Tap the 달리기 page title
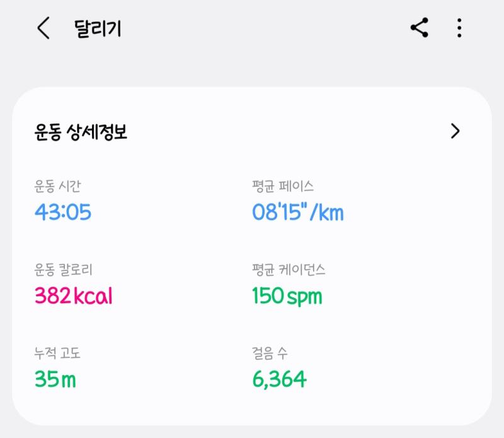Image resolution: width=504 pixels, height=438 pixels. [98, 28]
